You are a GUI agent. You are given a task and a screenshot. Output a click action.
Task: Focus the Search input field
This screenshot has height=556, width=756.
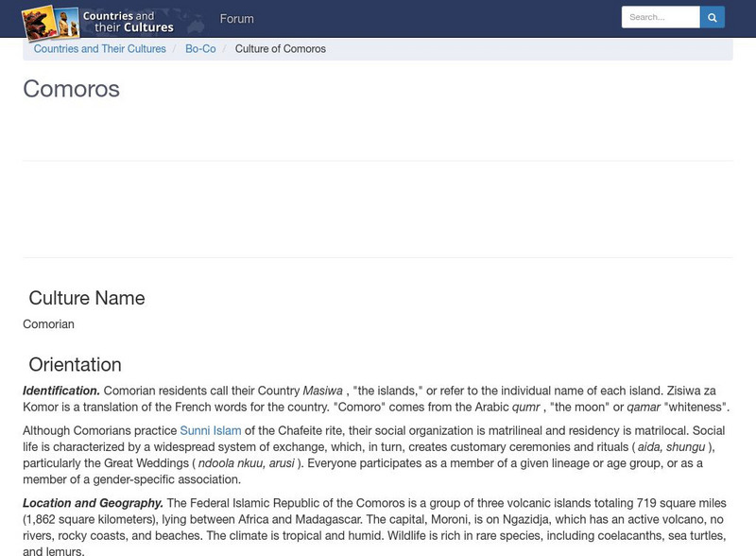click(660, 17)
